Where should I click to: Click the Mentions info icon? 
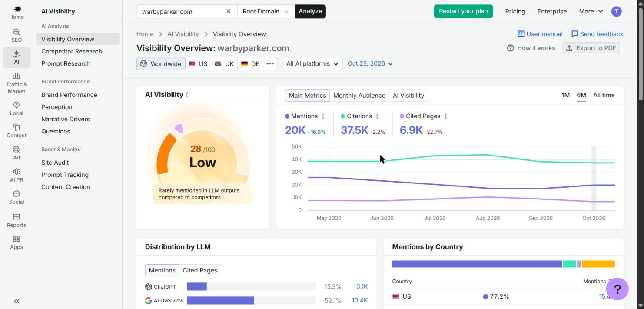(x=323, y=116)
